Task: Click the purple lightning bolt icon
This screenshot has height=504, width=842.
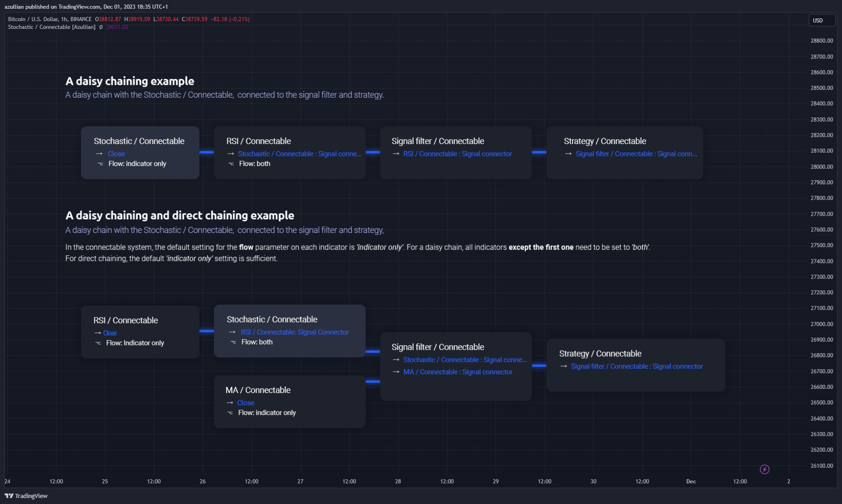Action: (764, 469)
